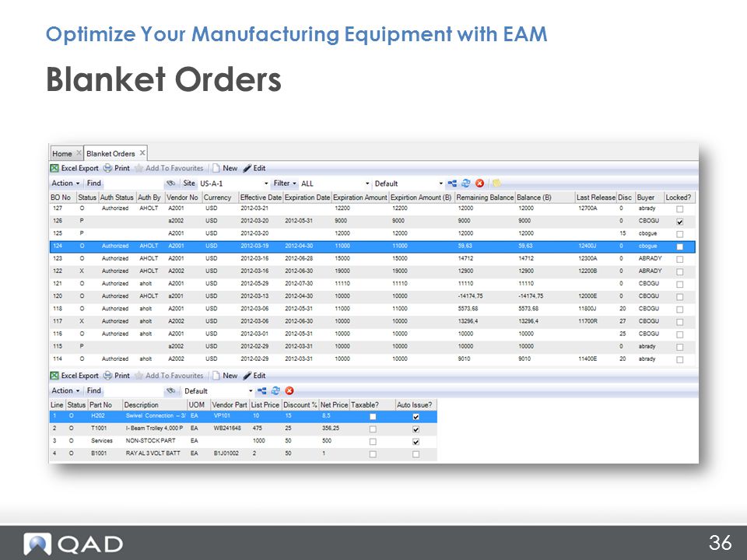
Task: Sort by Remaining Balance column header
Action: coord(485,197)
